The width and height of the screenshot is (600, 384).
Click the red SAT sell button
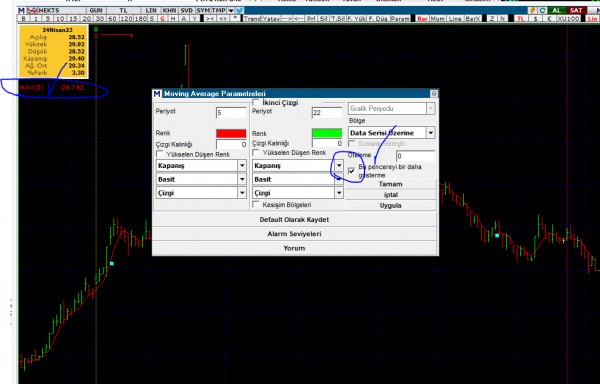576,10
